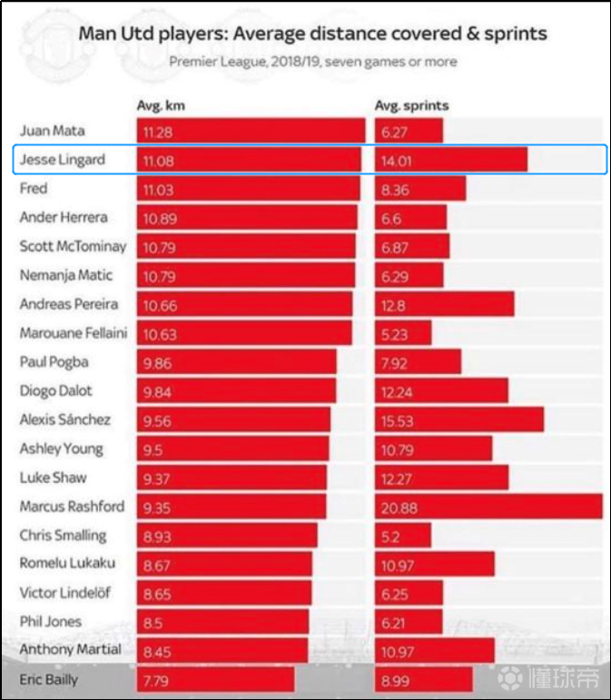Select the highlighted Jesse Lingard row

pyautogui.click(x=309, y=160)
